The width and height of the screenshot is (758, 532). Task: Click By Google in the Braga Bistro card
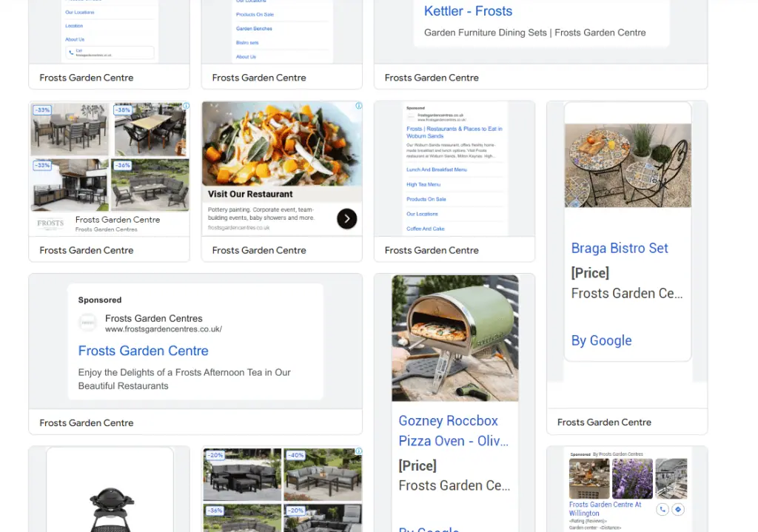(x=601, y=340)
